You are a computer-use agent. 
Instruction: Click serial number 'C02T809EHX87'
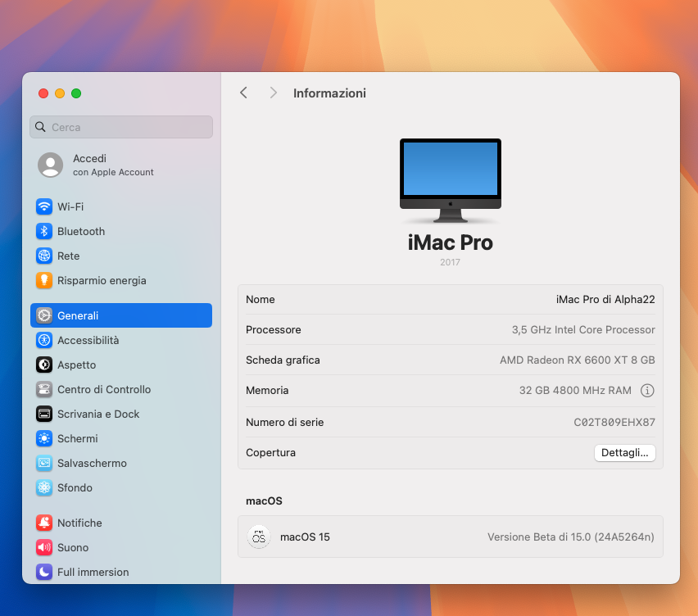[x=614, y=422]
